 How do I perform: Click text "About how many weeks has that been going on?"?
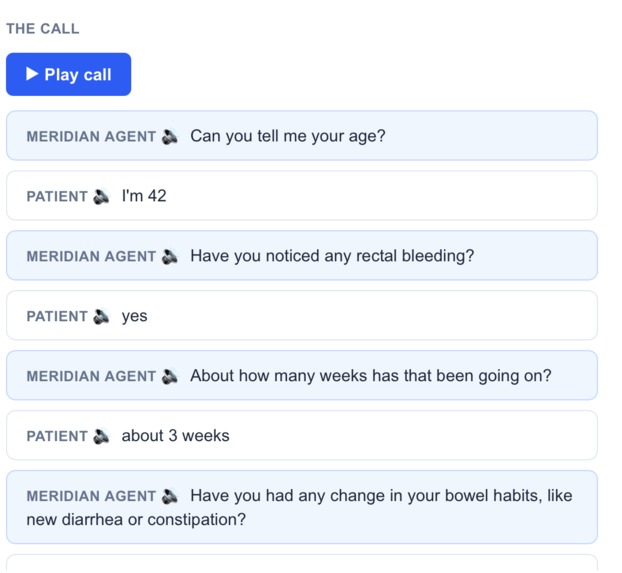[371, 375]
